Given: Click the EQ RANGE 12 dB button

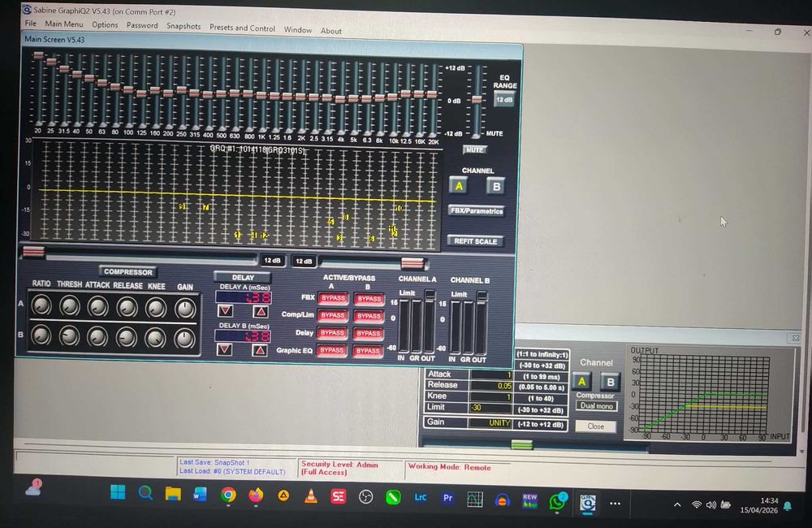Looking at the screenshot, I should point(504,99).
